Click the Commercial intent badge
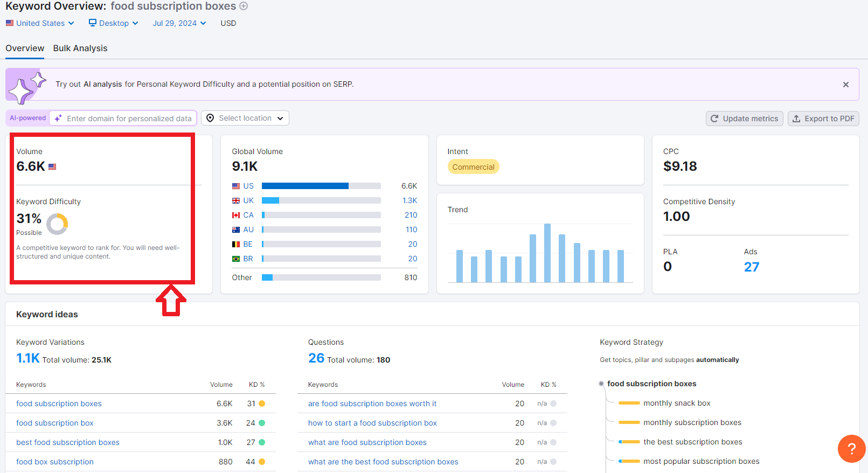This screenshot has width=868, height=473. tap(474, 167)
